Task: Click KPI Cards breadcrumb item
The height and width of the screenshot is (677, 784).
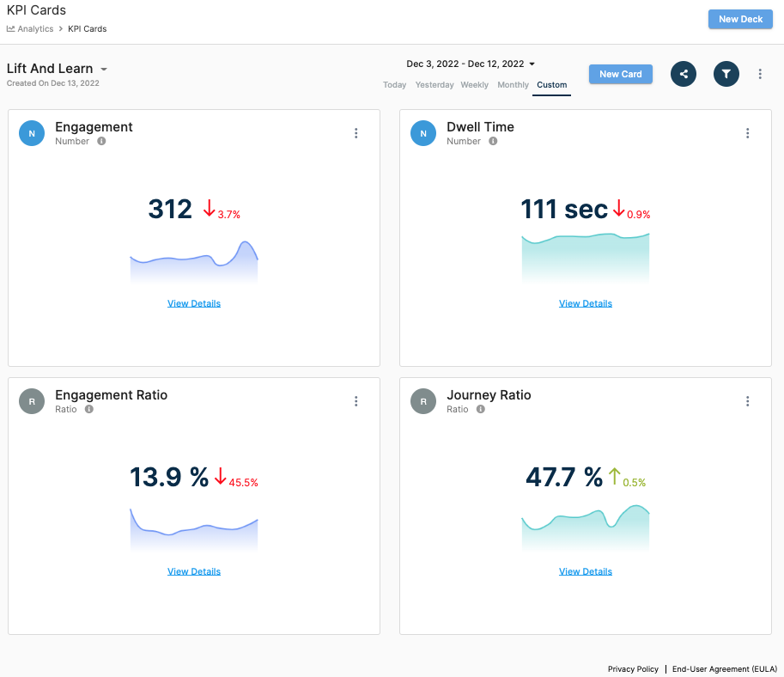Action: point(88,28)
